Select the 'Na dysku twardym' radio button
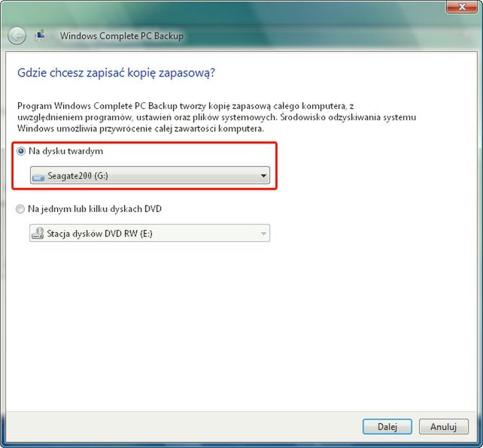The image size is (483, 448). pyautogui.click(x=21, y=151)
